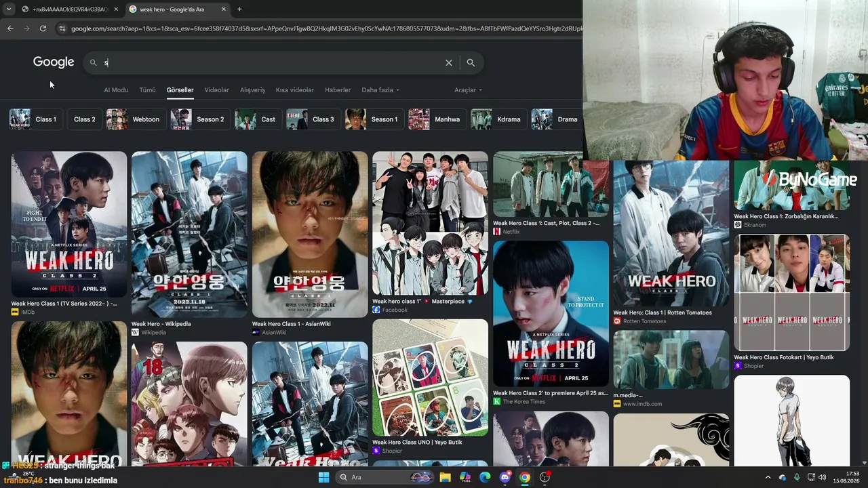Click the www.imdb.com source link
This screenshot has width=868, height=488.
(x=642, y=404)
